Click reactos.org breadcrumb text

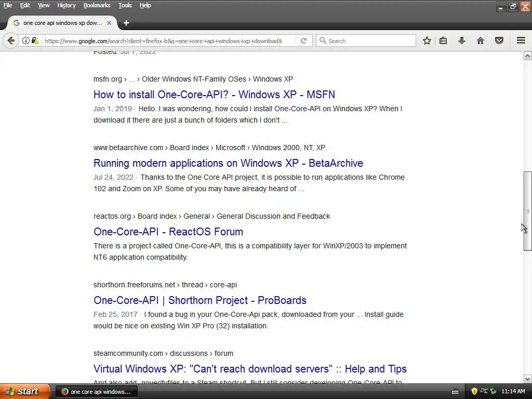pyautogui.click(x=112, y=216)
